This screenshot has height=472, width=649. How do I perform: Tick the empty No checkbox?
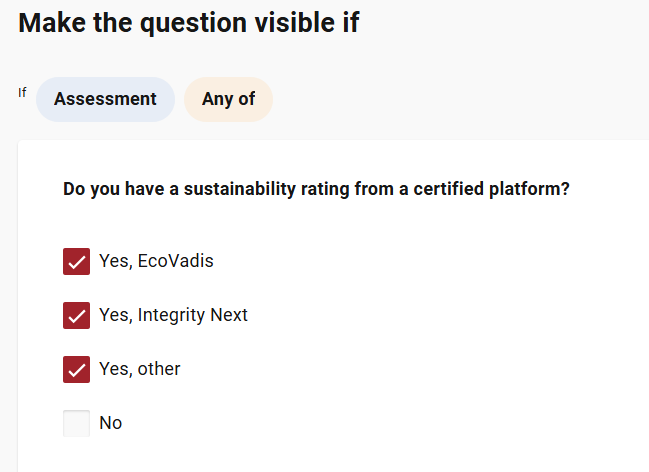[76, 423]
